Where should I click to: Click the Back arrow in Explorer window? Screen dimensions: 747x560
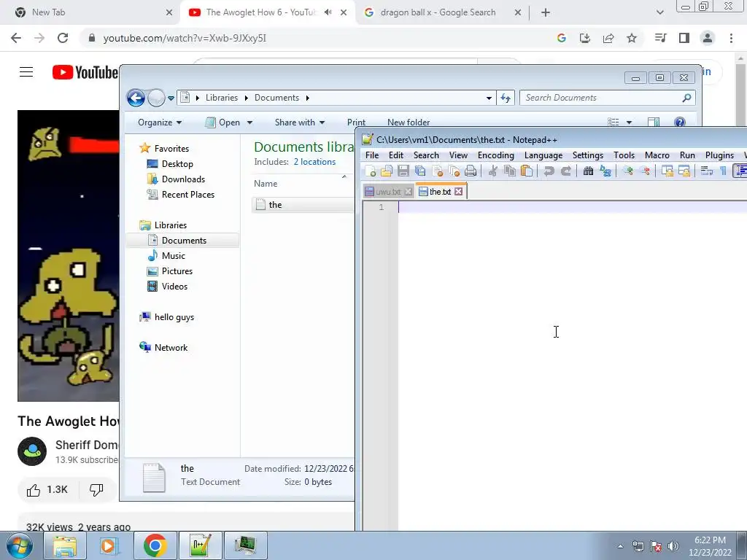tap(136, 98)
